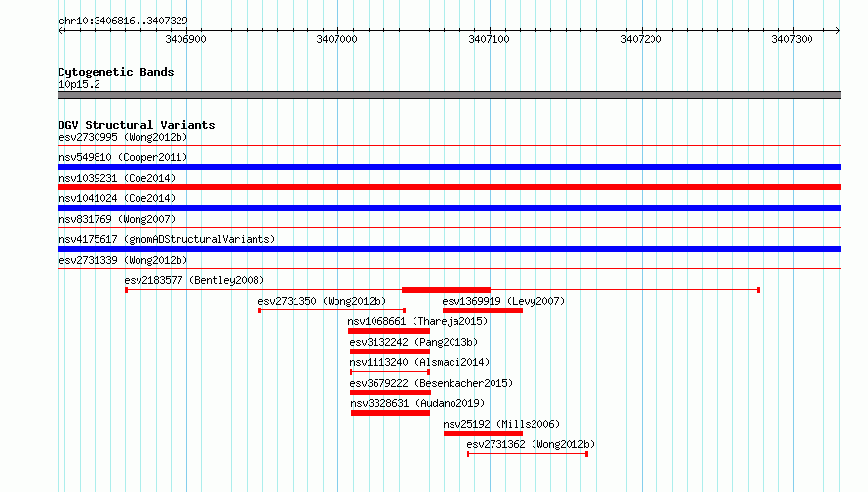
Task: Click the esv2730995 (Wong2012b) variant label
Action: coord(123,137)
